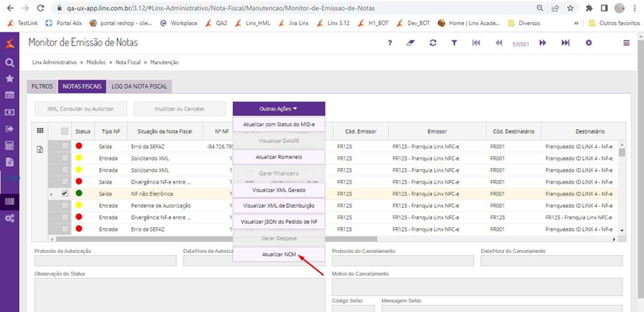Image resolution: width=644 pixels, height=312 pixels.
Task: Check the Erro da SEFAZ Saída row checkbox
Action: point(65,146)
